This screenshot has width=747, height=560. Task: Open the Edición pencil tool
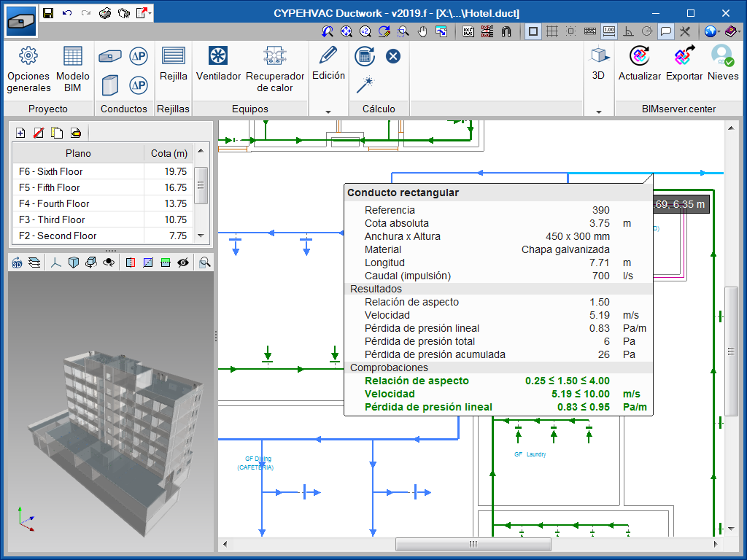(328, 63)
